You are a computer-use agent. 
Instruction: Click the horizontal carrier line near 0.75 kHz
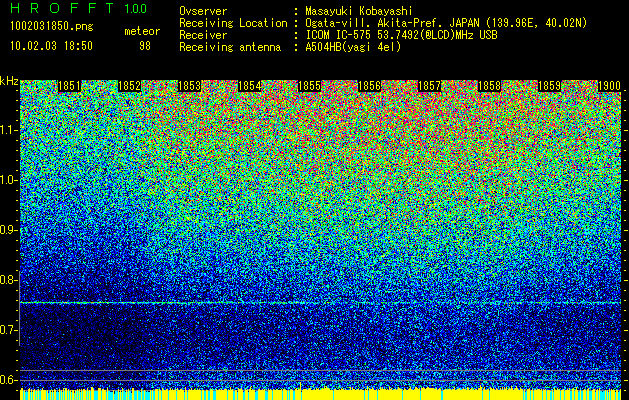[321, 303]
